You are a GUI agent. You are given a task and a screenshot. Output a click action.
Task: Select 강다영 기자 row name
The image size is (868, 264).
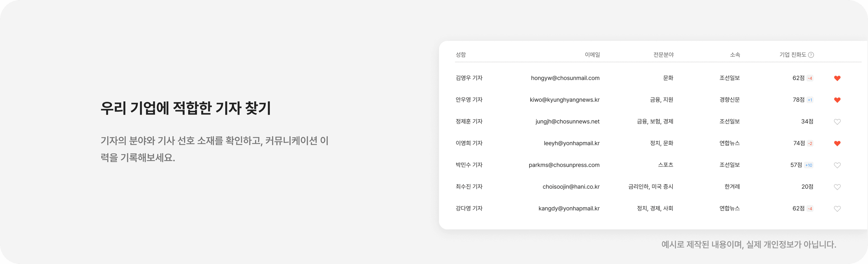(469, 208)
